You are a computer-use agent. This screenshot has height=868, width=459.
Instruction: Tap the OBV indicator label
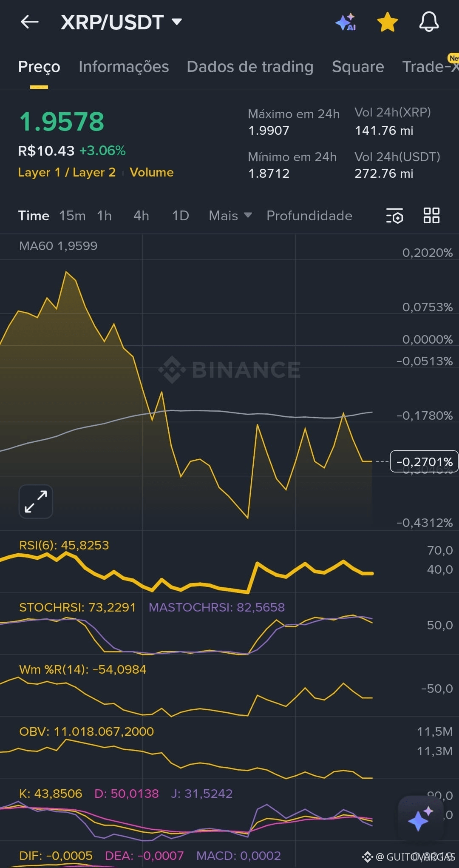tap(87, 731)
